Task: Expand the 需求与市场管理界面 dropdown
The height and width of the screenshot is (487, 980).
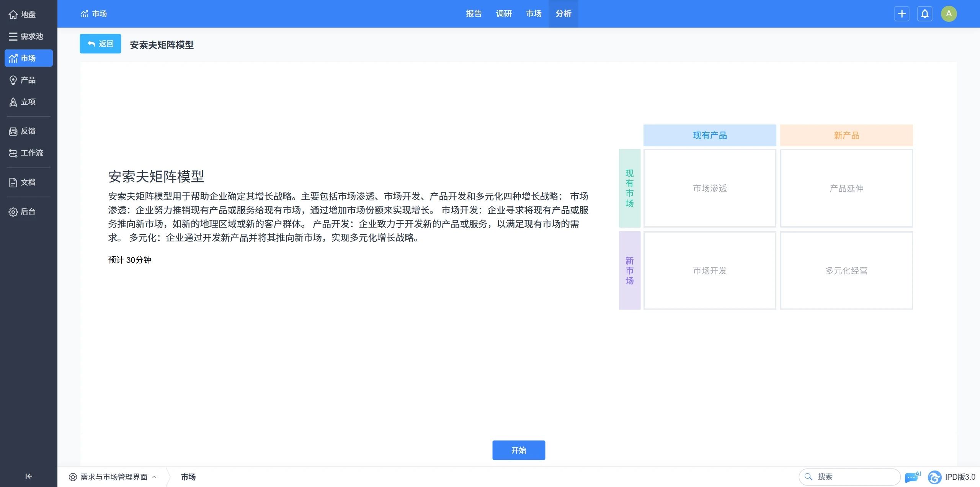Action: (114, 477)
